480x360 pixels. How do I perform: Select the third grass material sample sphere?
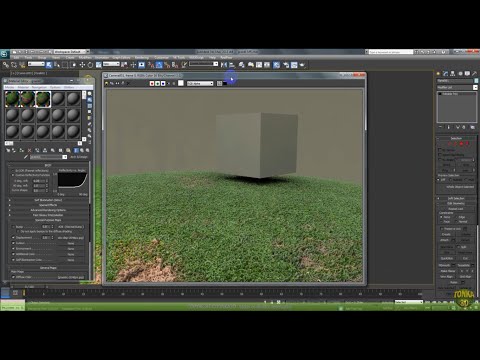coord(43,99)
